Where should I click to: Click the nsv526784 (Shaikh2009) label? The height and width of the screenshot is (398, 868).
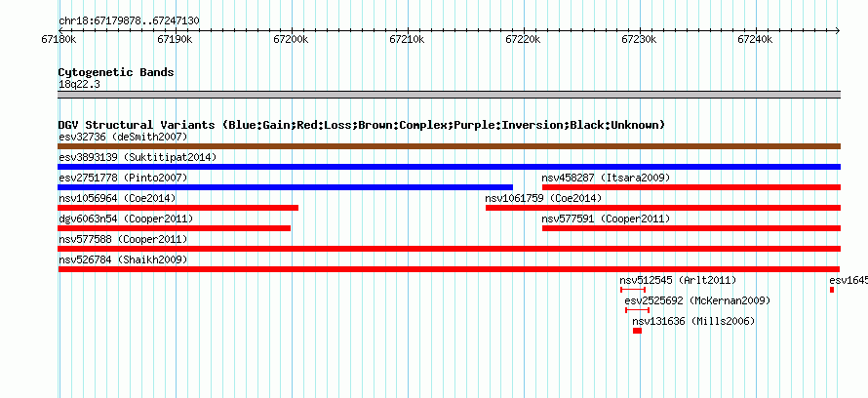click(x=123, y=259)
